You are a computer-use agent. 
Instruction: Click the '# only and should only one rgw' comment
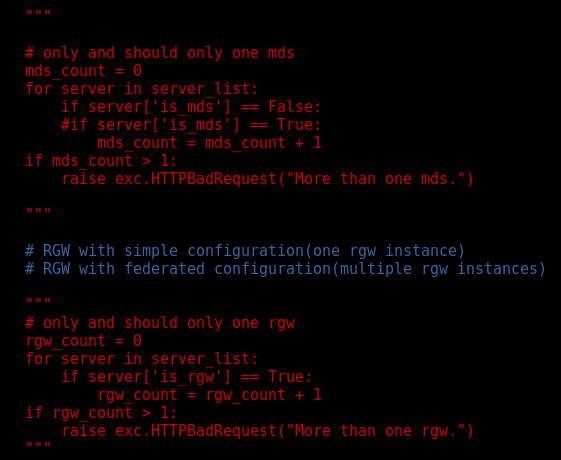pyautogui.click(x=160, y=323)
